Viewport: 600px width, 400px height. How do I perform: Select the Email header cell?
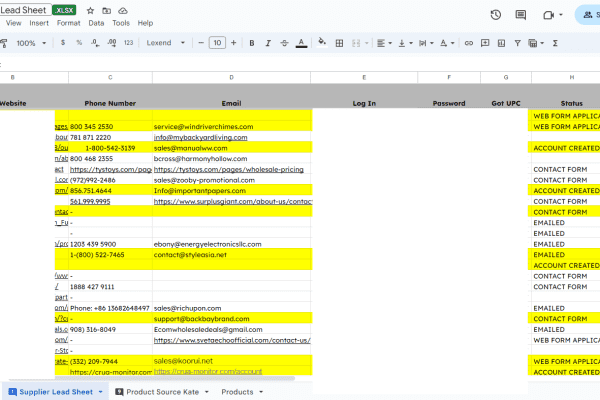pyautogui.click(x=231, y=103)
